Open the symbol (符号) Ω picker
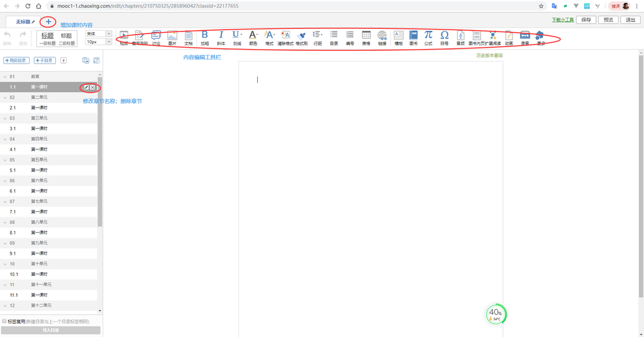644x337 pixels. click(x=445, y=36)
